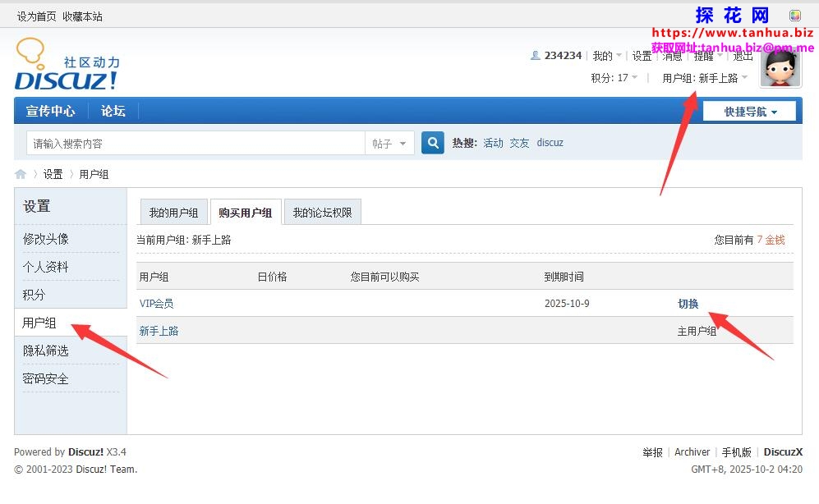Click the 退出 logout link
This screenshot has height=504, width=819.
tap(743, 56)
